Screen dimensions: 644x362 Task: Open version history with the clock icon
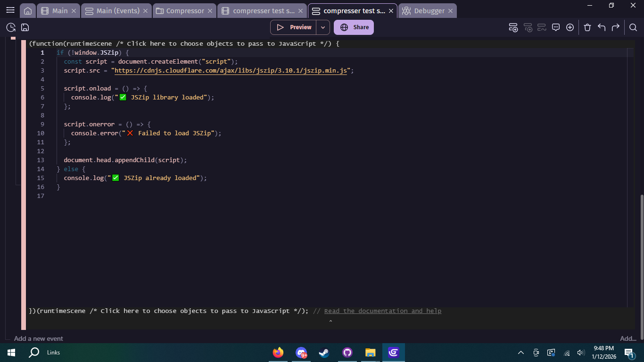tap(10, 27)
